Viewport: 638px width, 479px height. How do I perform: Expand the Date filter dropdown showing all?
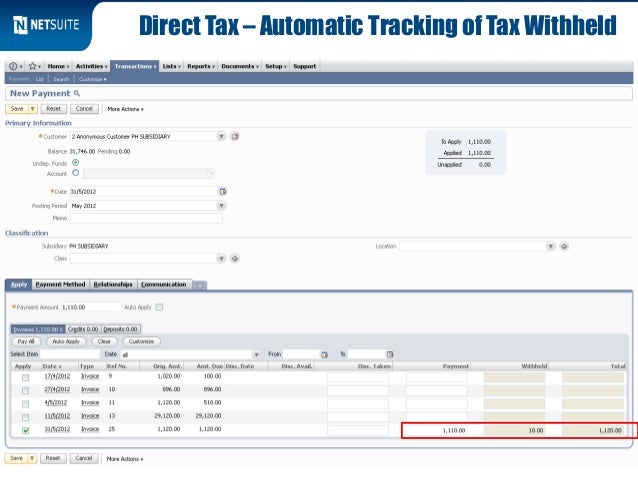(x=256, y=354)
